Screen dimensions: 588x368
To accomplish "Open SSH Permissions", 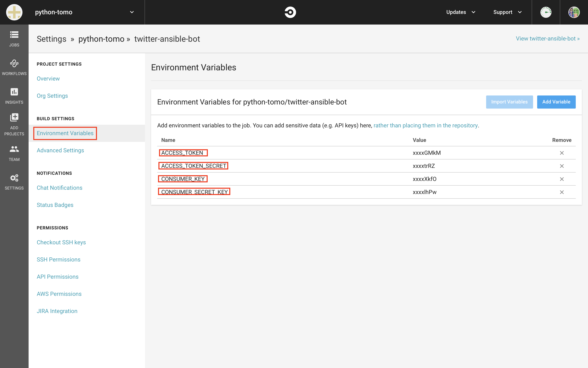I will pos(59,259).
